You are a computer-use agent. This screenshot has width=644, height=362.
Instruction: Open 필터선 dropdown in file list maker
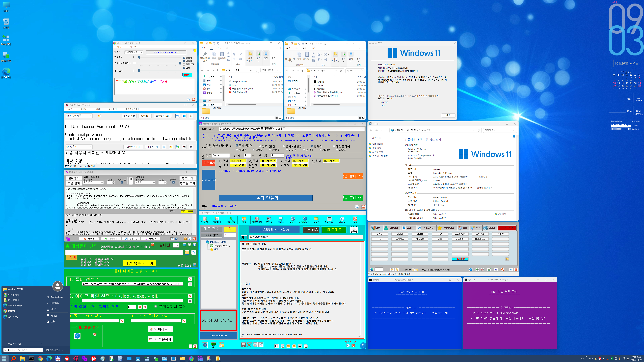pos(176,245)
